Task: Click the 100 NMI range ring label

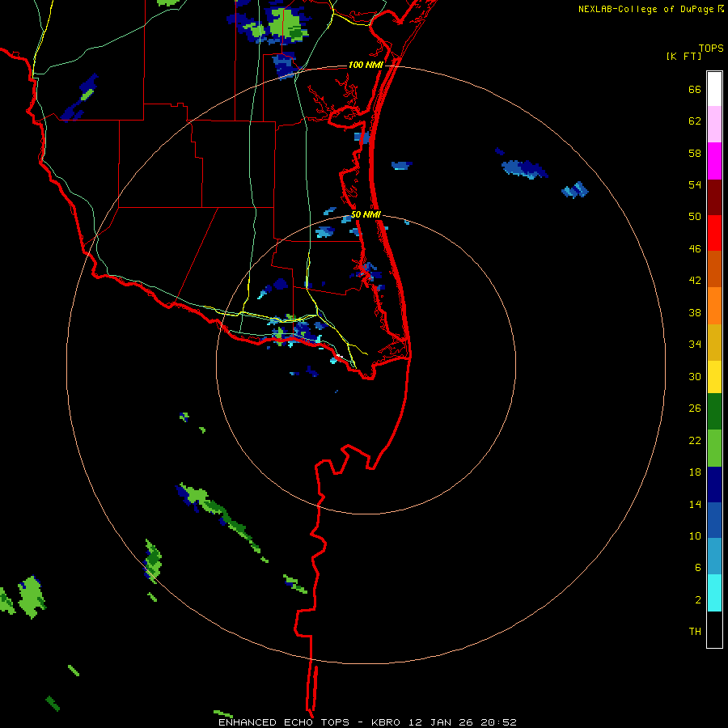Action: [x=366, y=65]
